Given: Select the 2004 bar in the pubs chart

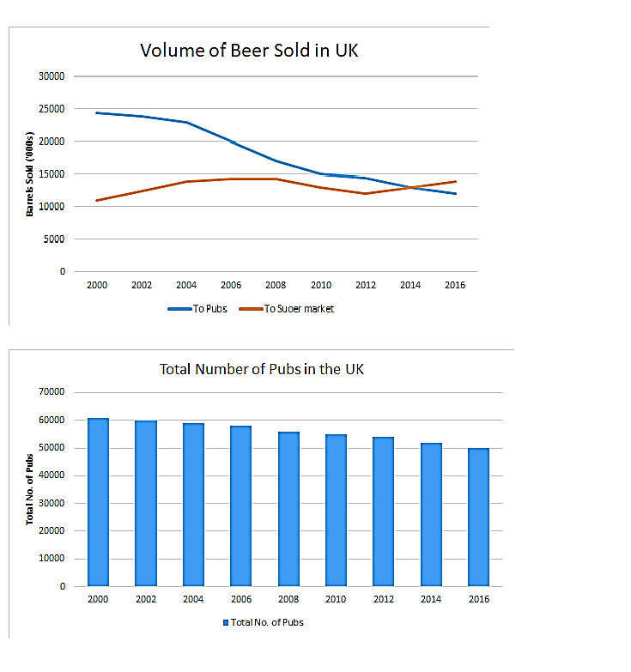Looking at the screenshot, I should [193, 505].
